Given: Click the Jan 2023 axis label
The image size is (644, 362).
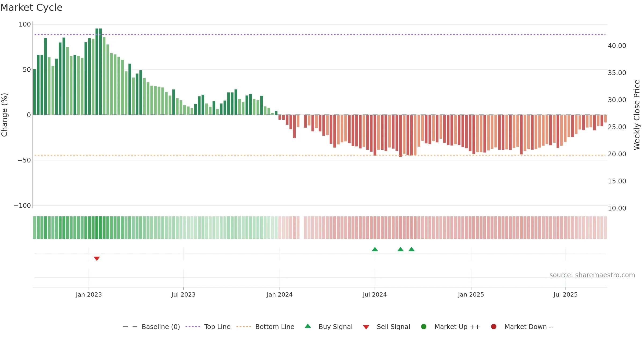Looking at the screenshot, I should click(x=89, y=294).
